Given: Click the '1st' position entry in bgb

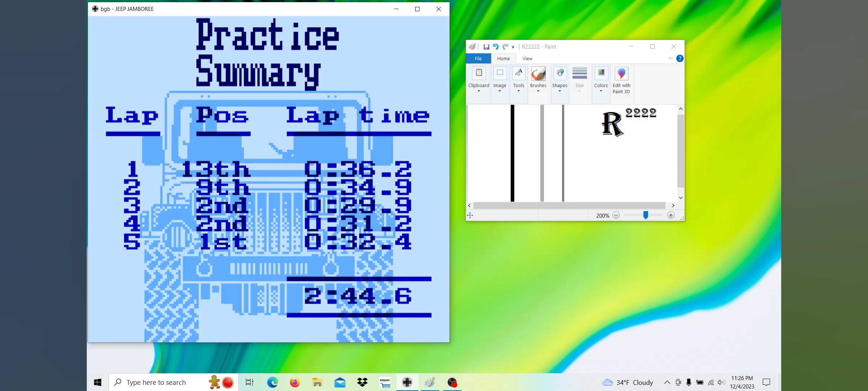Looking at the screenshot, I should 223,241.
